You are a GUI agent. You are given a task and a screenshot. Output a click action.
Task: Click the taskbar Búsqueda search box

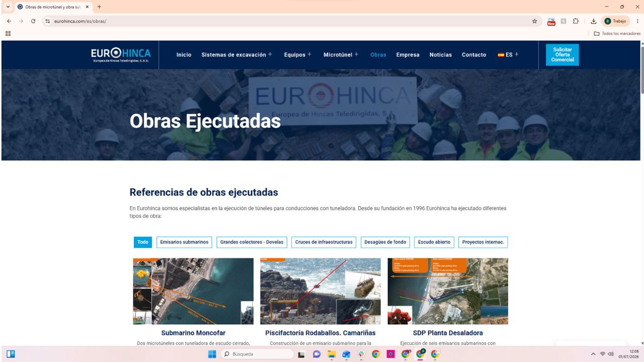[257, 354]
